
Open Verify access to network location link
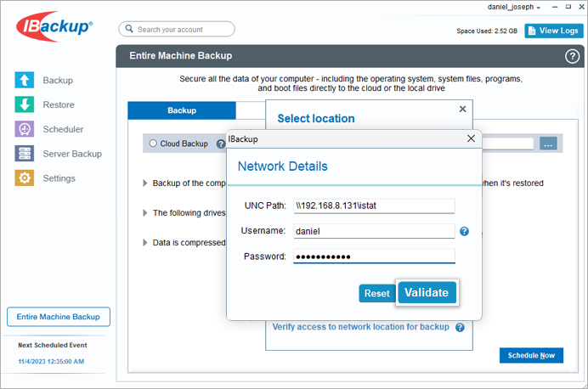[360, 327]
